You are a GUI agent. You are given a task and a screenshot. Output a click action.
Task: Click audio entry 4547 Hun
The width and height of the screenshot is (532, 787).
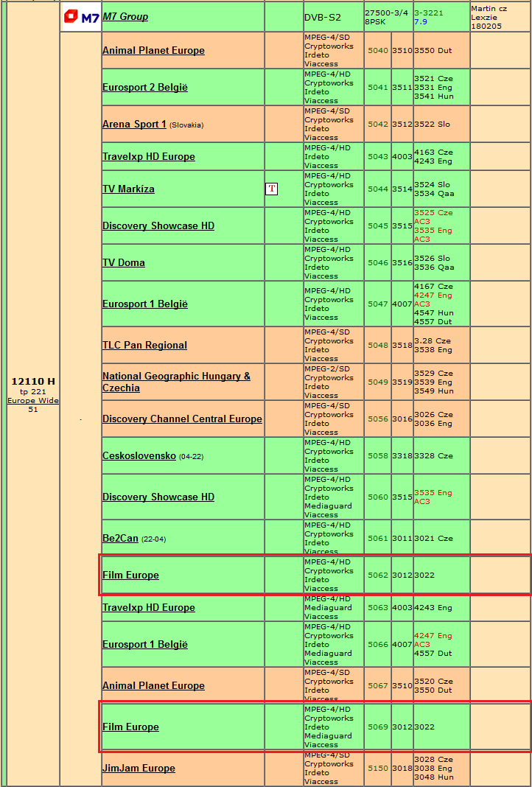tap(433, 312)
